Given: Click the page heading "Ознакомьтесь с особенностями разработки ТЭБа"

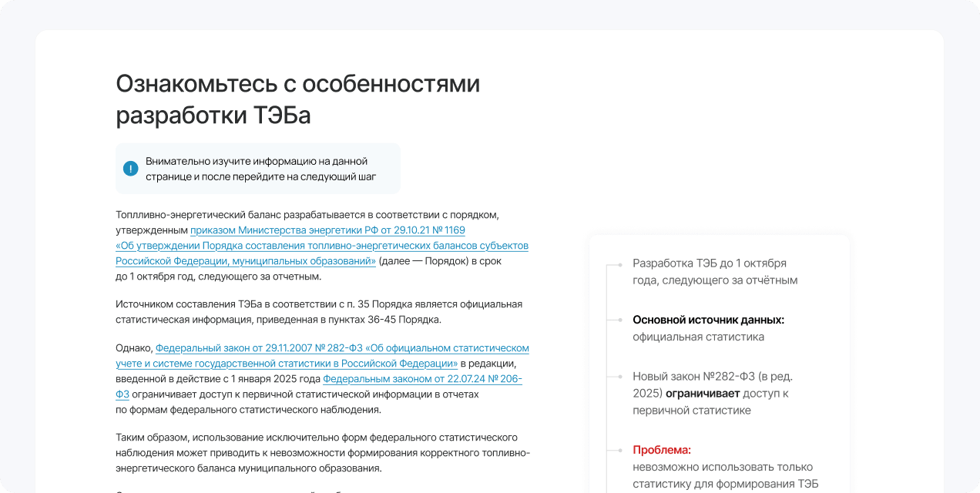Looking at the screenshot, I should coord(297,99).
